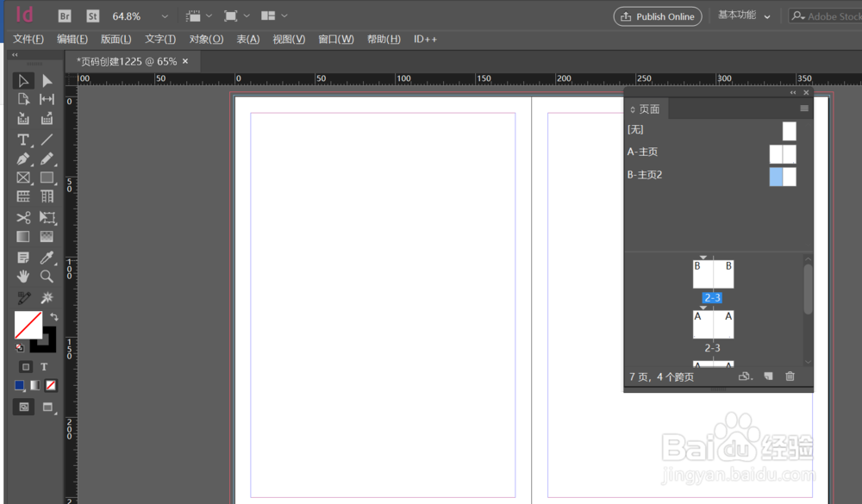862x504 pixels.
Task: Choose the Gap tool
Action: [x=47, y=99]
